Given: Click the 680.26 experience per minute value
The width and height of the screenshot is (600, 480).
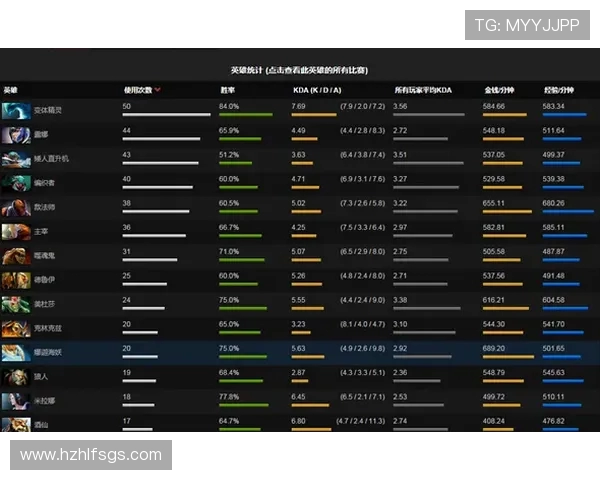Looking at the screenshot, I should coord(553,203).
